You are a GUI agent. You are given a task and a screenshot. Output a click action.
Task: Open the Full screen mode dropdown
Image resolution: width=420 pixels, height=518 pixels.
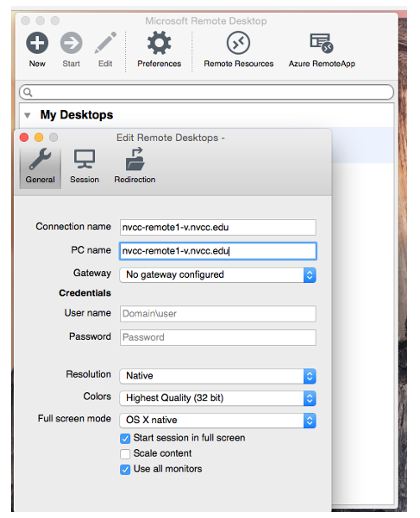(x=218, y=420)
